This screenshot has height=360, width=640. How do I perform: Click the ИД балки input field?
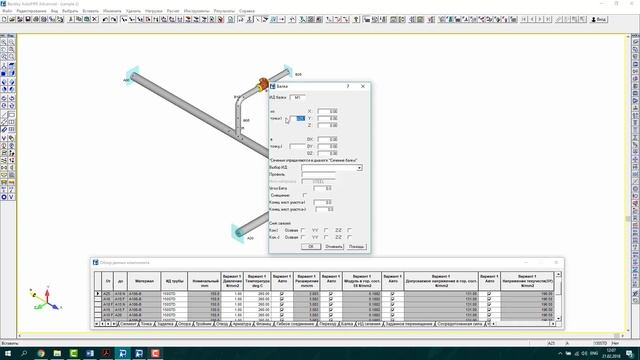[298, 98]
